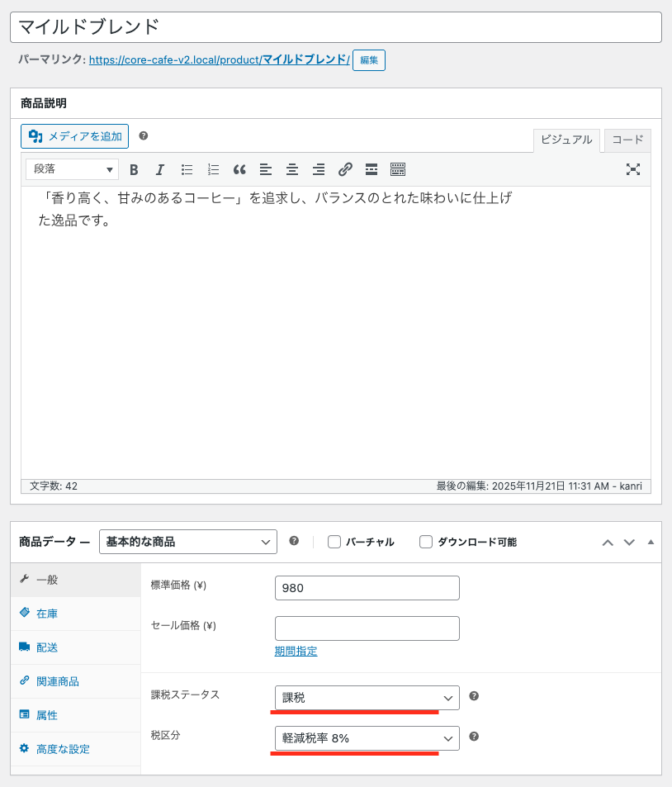
Task: Click the メディアを追加 button
Action: (75, 136)
